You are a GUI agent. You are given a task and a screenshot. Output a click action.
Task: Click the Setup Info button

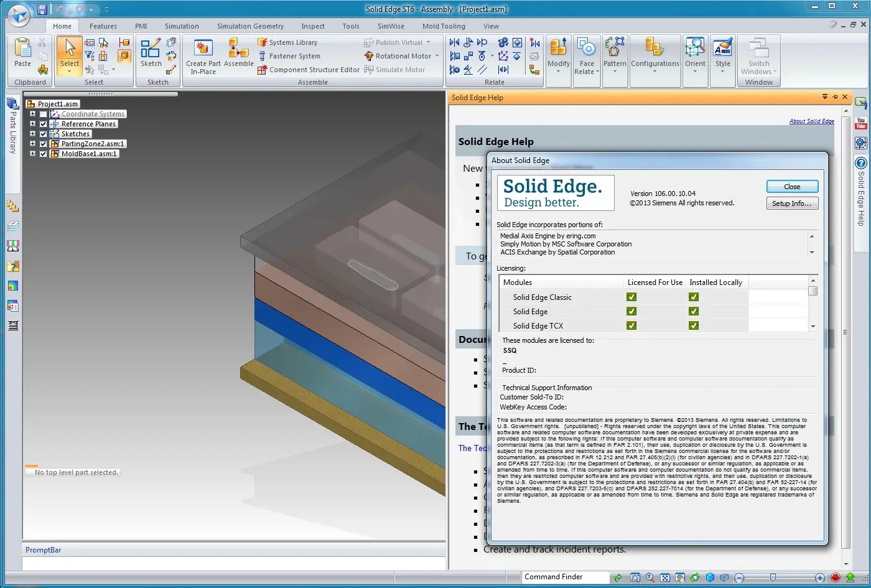791,203
